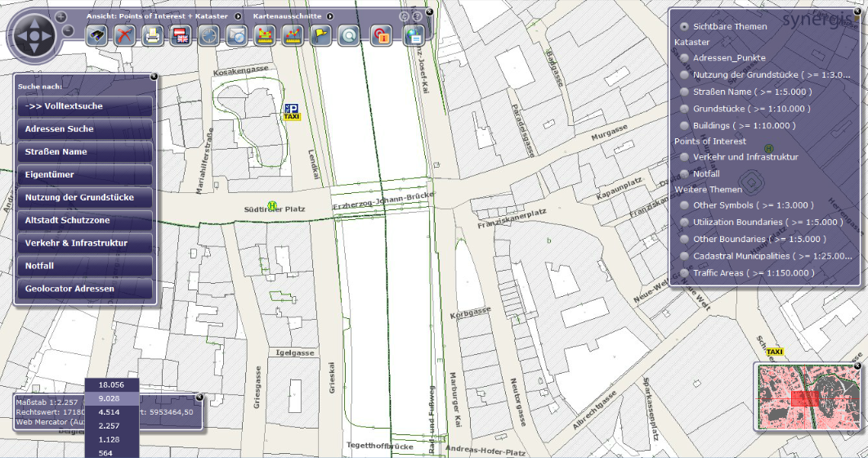Open the Adressen Suche search option
Viewport: 868px width, 458px height.
pyautogui.click(x=84, y=129)
